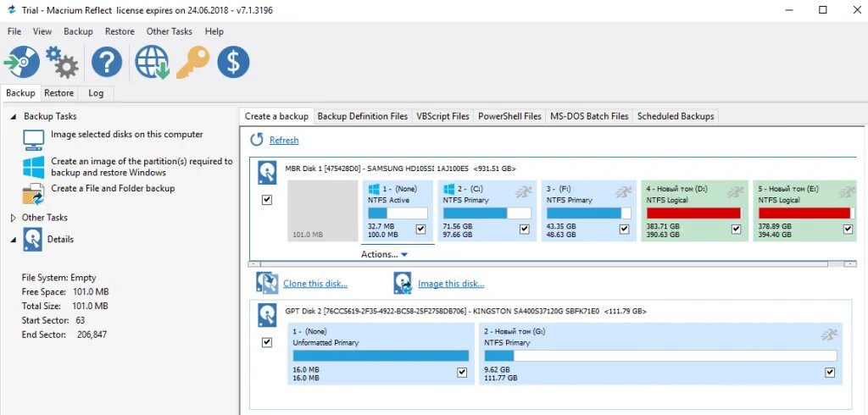This screenshot has width=868, height=415.
Task: Click the running figure icon on partition F:
Action: pyautogui.click(x=623, y=192)
